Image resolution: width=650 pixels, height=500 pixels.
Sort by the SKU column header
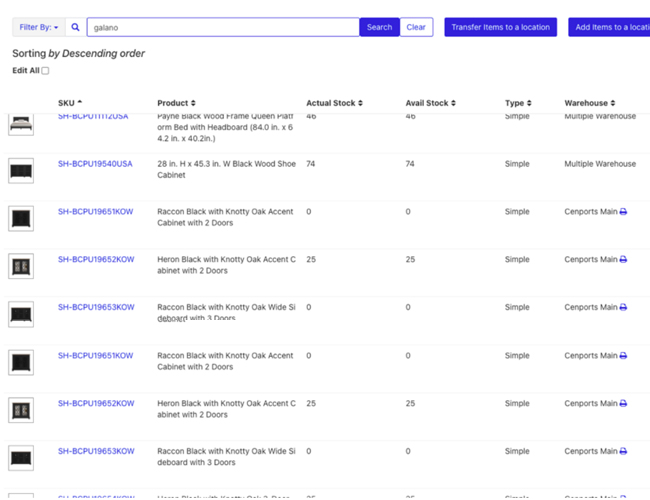(70, 103)
